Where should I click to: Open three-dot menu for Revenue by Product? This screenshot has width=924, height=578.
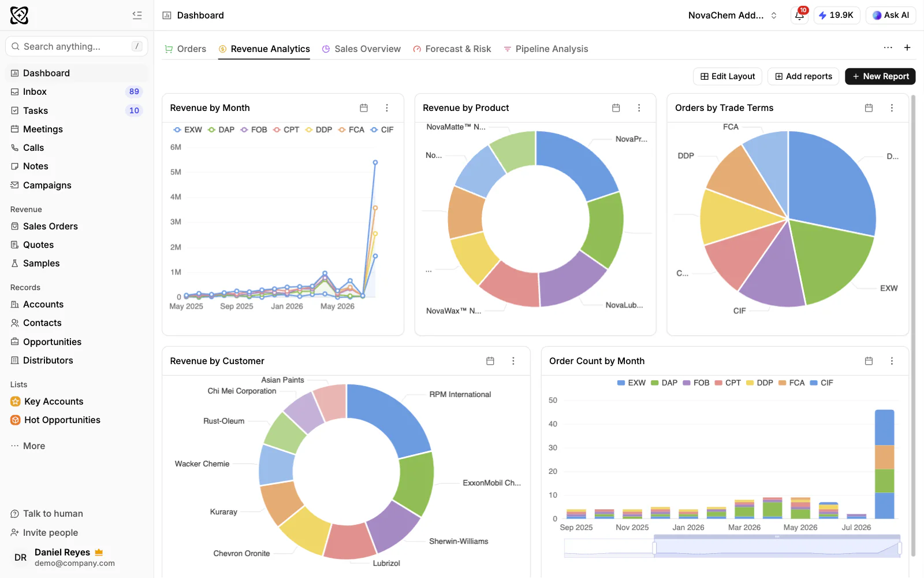point(639,108)
